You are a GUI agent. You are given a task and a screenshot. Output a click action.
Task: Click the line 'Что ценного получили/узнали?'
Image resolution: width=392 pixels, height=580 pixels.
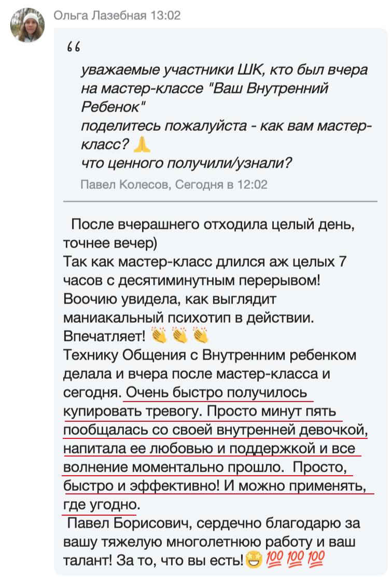tap(186, 163)
